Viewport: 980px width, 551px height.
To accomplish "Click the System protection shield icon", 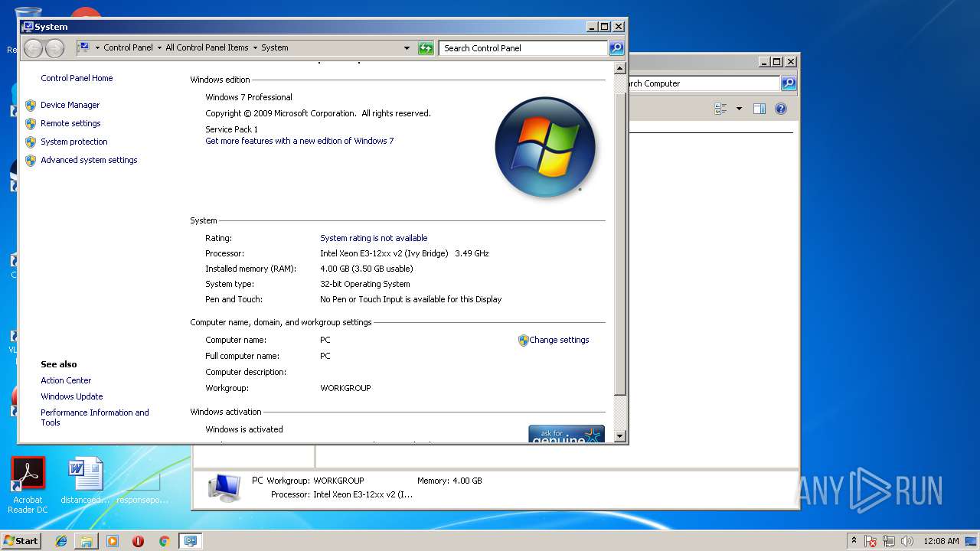I will (31, 142).
